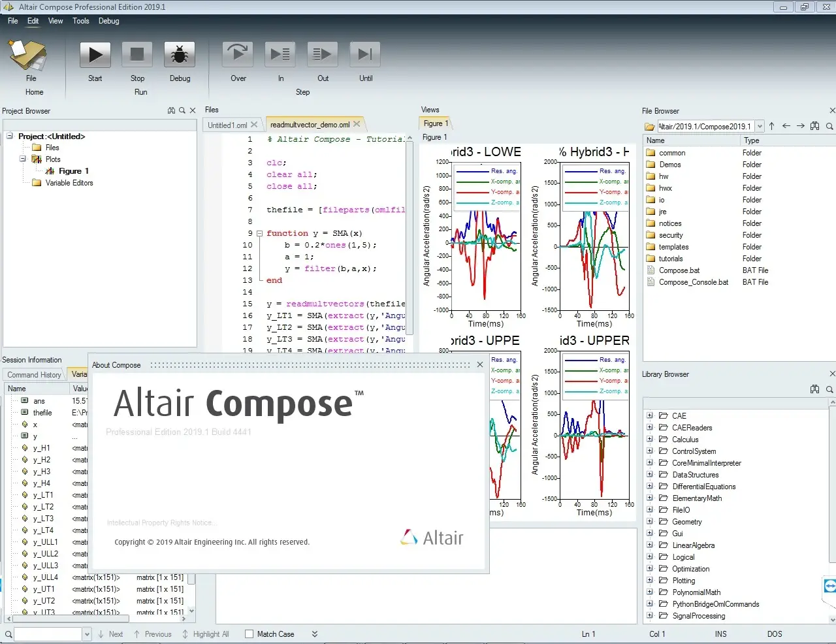Screen dimensions: 836x644
Task: Open the Debug menu
Action: [109, 21]
